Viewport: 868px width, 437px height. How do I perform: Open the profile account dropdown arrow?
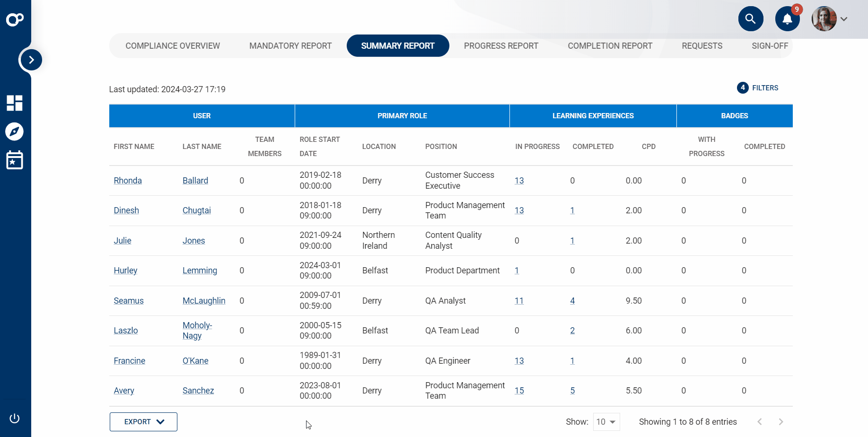(844, 19)
